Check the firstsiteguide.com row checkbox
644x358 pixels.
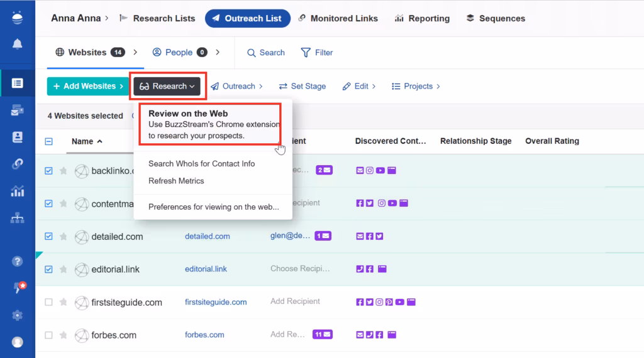48,302
